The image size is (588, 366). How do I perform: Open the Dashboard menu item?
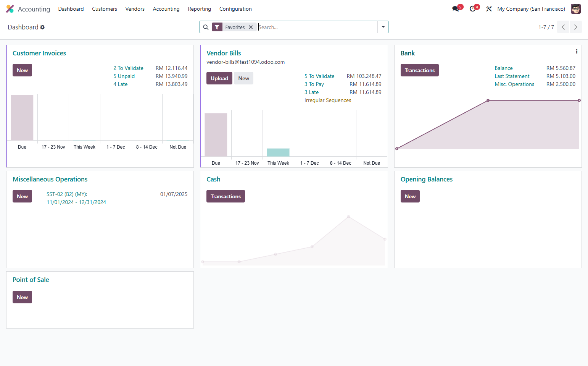point(71,9)
